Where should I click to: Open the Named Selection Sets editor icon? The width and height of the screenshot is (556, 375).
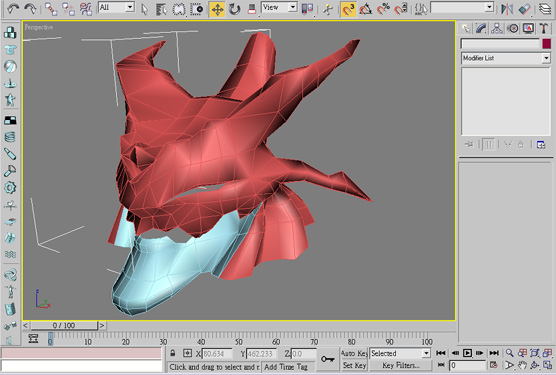421,9
